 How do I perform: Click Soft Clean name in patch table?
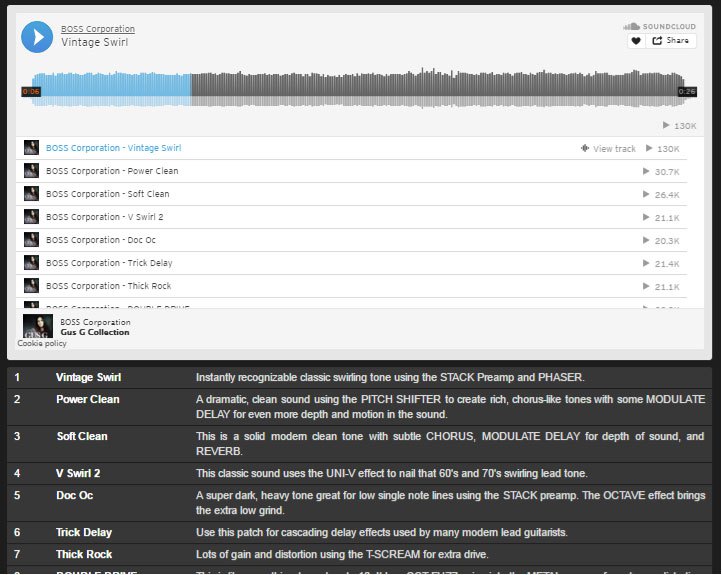point(82,436)
